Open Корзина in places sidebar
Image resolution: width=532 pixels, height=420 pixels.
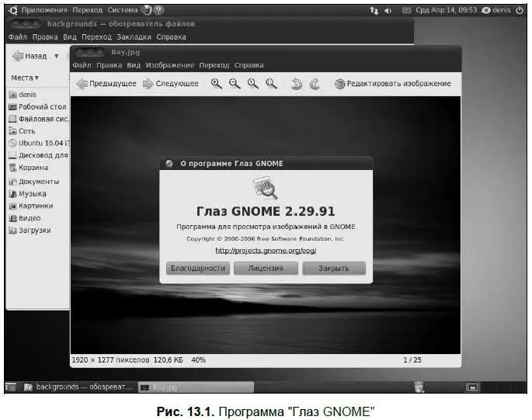point(29,168)
